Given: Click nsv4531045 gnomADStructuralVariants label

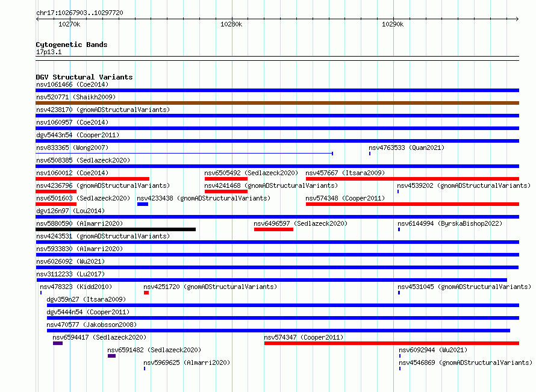Looking at the screenshot, I should [x=464, y=287].
